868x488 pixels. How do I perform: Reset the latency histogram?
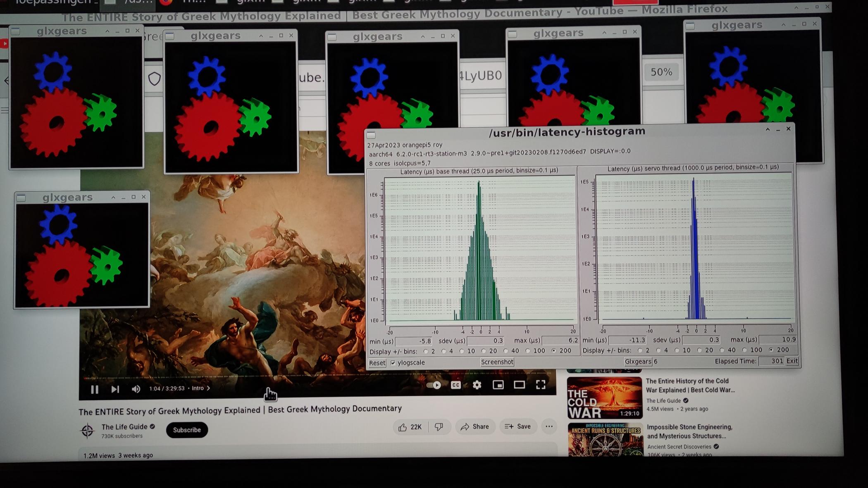tap(377, 363)
